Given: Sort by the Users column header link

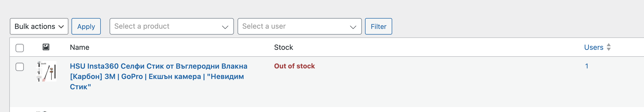Looking at the screenshot, I should coord(593,47).
